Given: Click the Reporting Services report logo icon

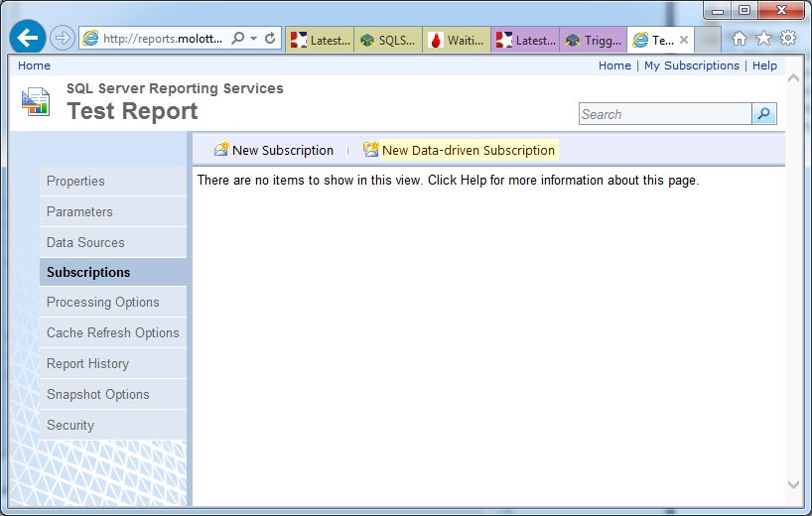Looking at the screenshot, I should pos(36,101).
